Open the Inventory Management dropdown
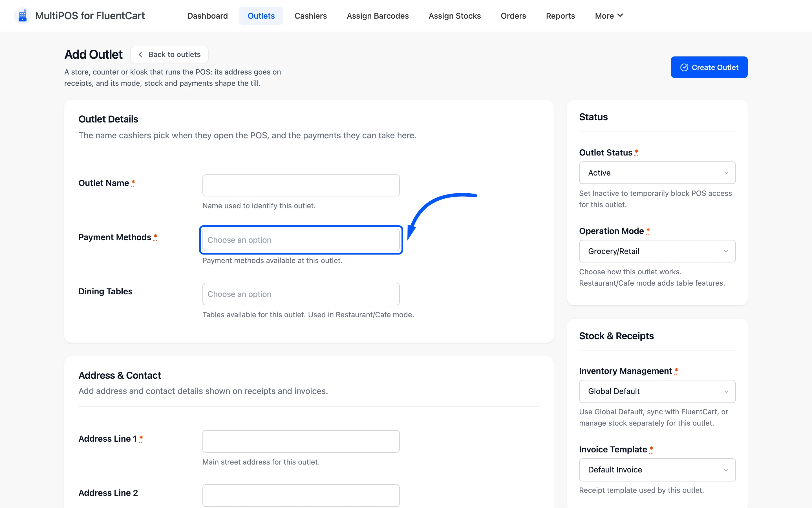 pyautogui.click(x=657, y=391)
